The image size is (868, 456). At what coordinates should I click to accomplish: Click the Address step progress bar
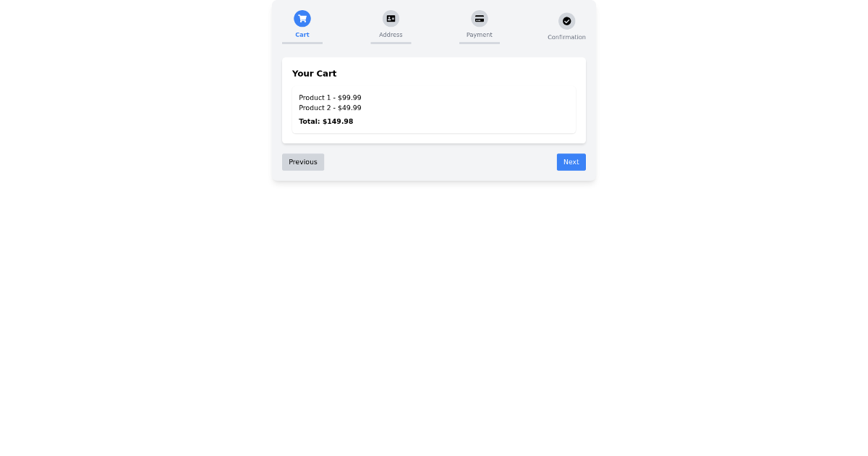pos(391,43)
